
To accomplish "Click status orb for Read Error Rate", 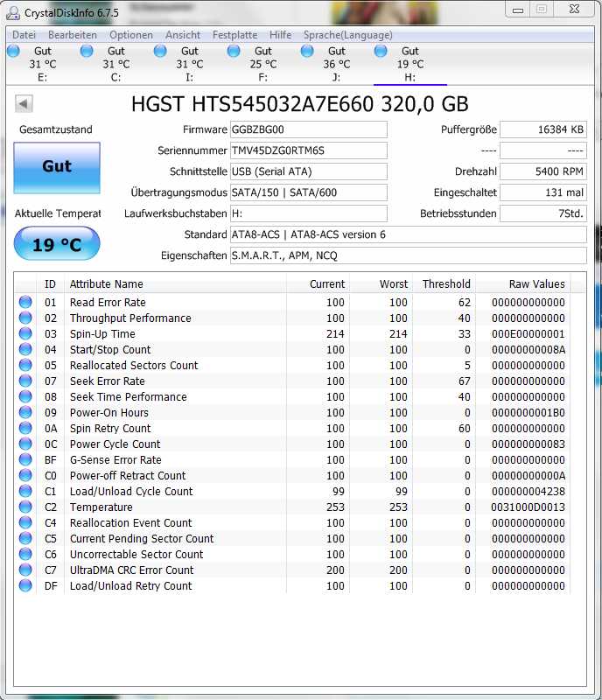I will pyautogui.click(x=25, y=302).
